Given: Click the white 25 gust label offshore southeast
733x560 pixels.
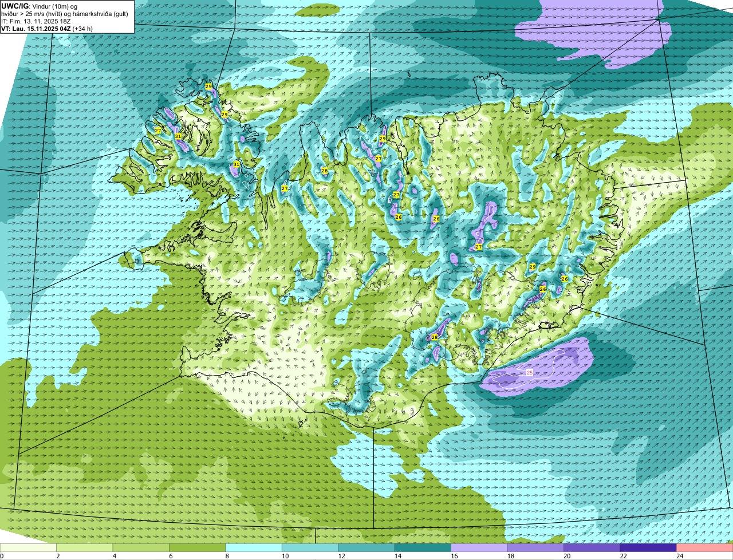Looking at the screenshot, I should pyautogui.click(x=530, y=372).
